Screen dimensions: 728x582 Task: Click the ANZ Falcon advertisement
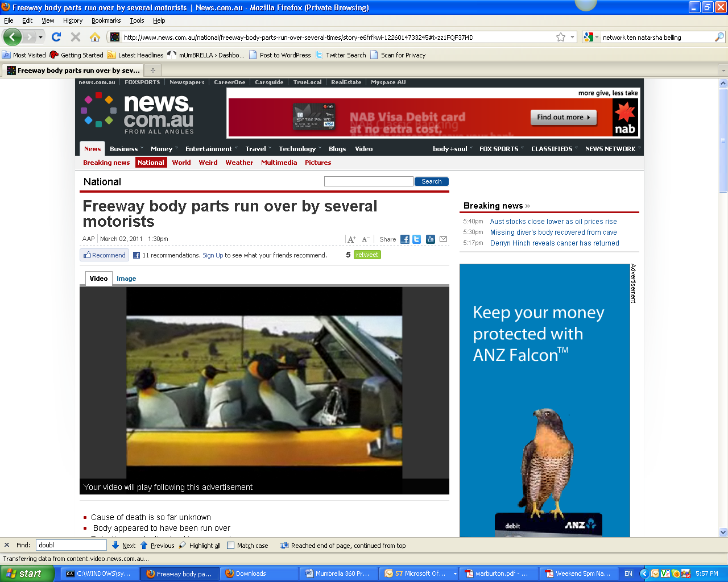[x=545, y=400]
